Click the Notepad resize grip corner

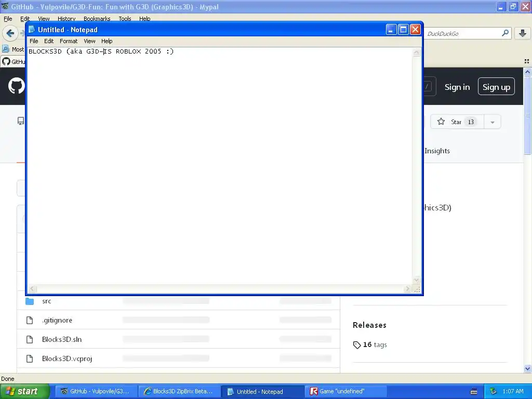[x=417, y=289]
